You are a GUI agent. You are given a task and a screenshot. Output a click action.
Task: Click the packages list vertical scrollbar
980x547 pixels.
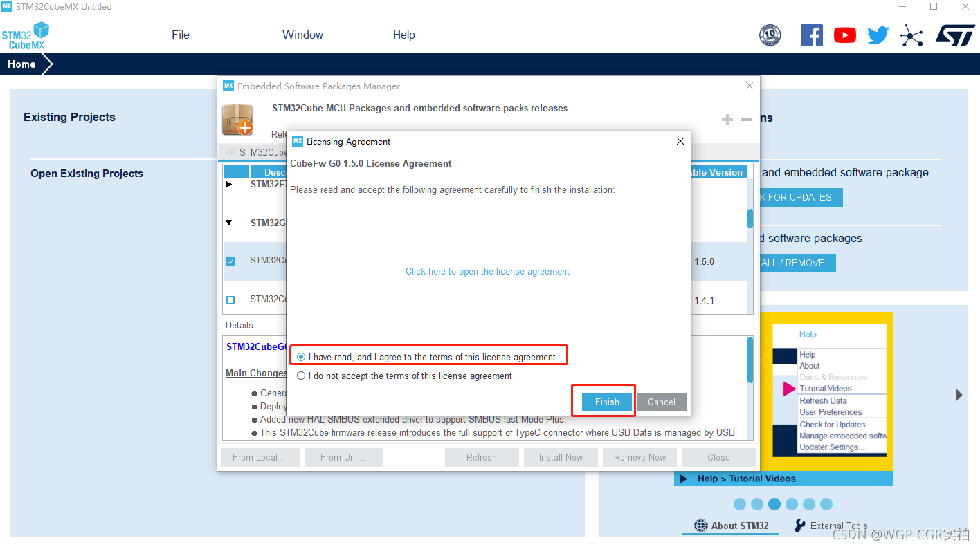click(750, 219)
